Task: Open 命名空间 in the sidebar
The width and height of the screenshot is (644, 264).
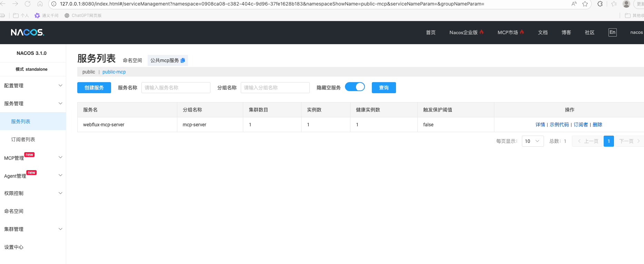Action: tap(33, 211)
